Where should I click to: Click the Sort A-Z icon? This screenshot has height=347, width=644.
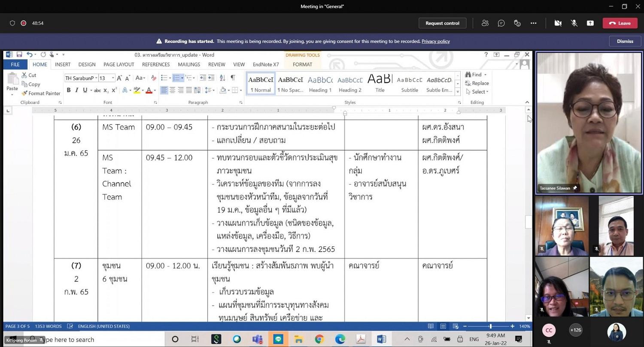tap(222, 78)
